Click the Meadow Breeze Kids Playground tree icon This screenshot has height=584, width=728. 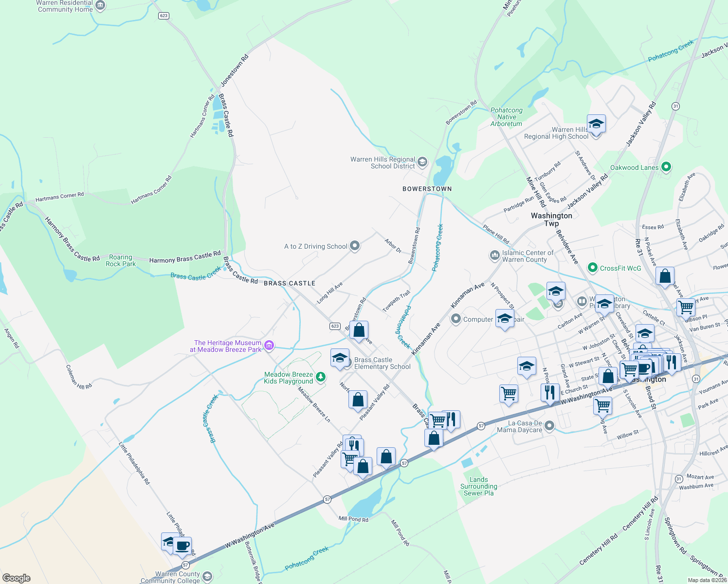(321, 377)
